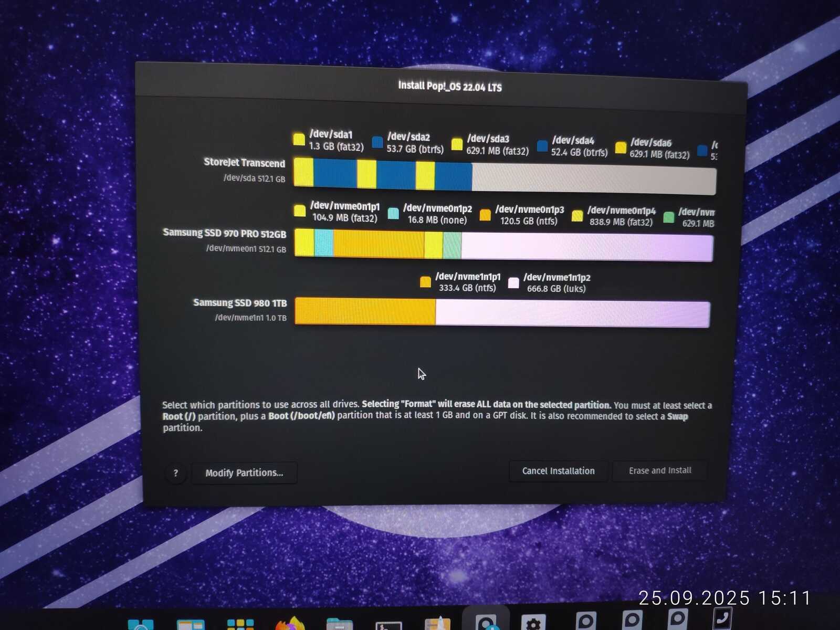This screenshot has width=840, height=630.
Task: Click yellow legend swatch for /dev/sda6
Action: 621,148
